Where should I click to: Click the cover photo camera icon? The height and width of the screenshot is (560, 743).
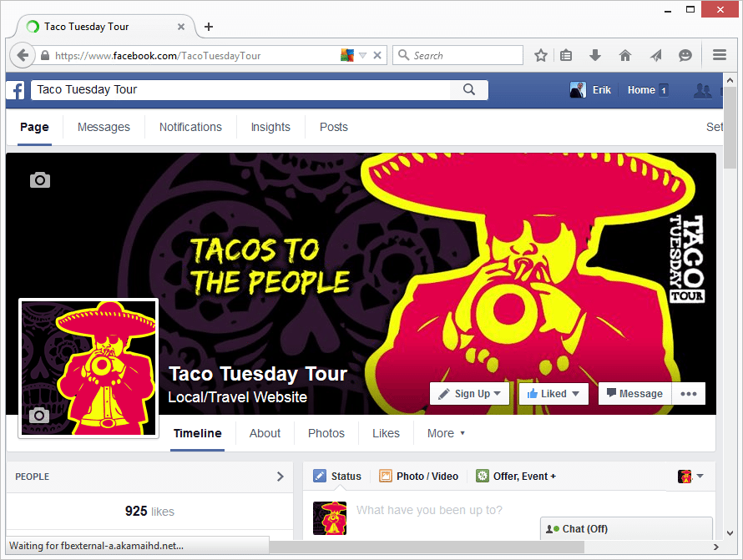(x=40, y=180)
